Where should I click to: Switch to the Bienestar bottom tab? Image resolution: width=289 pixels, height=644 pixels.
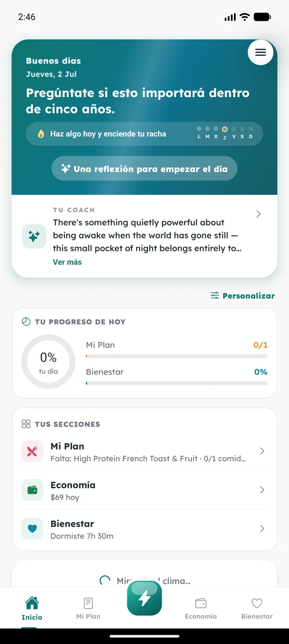click(257, 608)
